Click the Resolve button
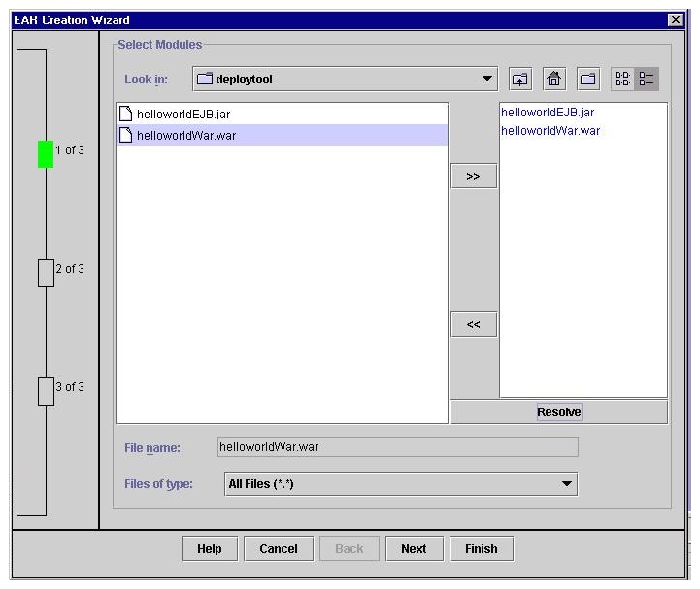 coord(559,411)
